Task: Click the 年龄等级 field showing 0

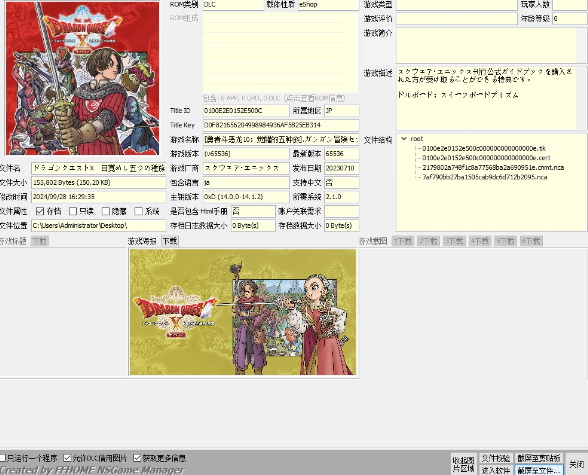Action: coord(570,18)
